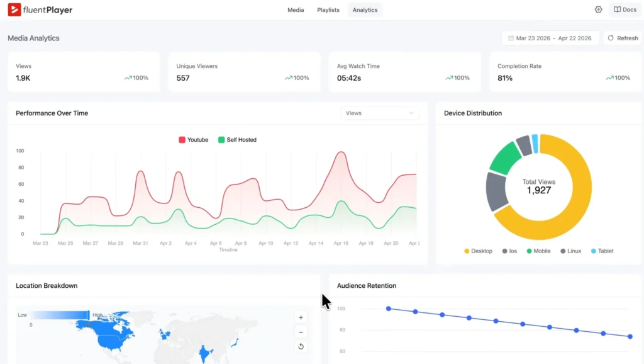Open the Docs link
Screen dimensions: 644x364
[x=625, y=9]
